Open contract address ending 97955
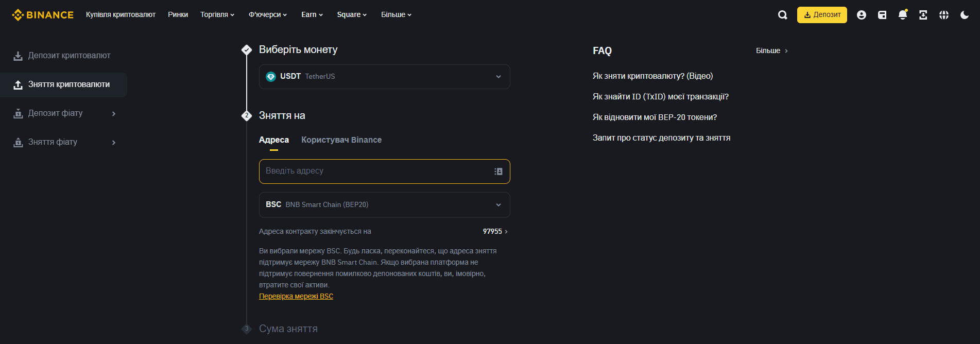Viewport: 980px width, 344px height. click(495, 232)
